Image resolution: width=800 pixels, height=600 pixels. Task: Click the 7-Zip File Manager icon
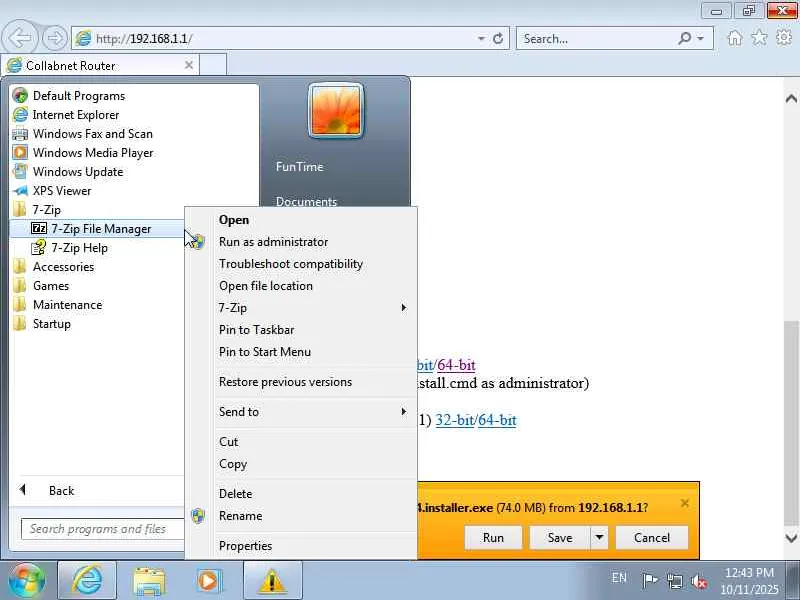tap(39, 228)
